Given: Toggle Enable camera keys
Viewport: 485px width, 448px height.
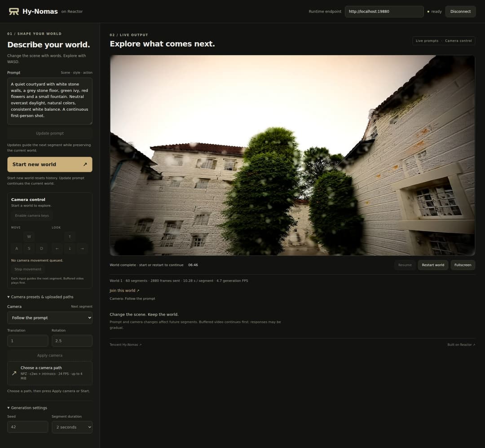Looking at the screenshot, I should point(32,215).
